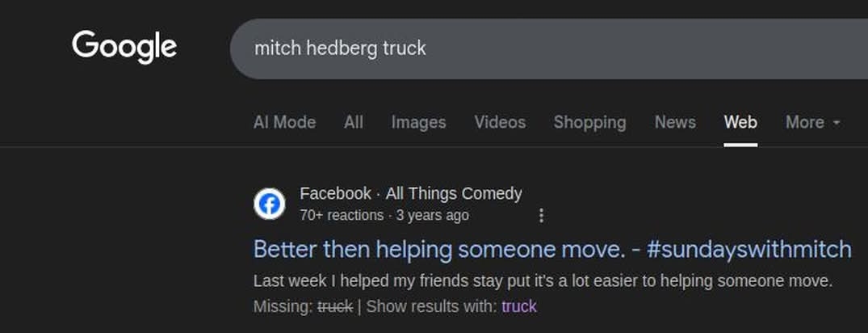This screenshot has width=868, height=333.
Task: Click the 'Last week I helped my friends' snippet
Action: [543, 281]
